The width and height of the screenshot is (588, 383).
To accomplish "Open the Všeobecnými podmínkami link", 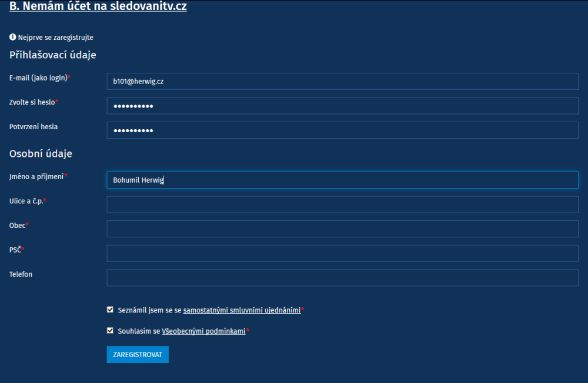I will [x=203, y=331].
